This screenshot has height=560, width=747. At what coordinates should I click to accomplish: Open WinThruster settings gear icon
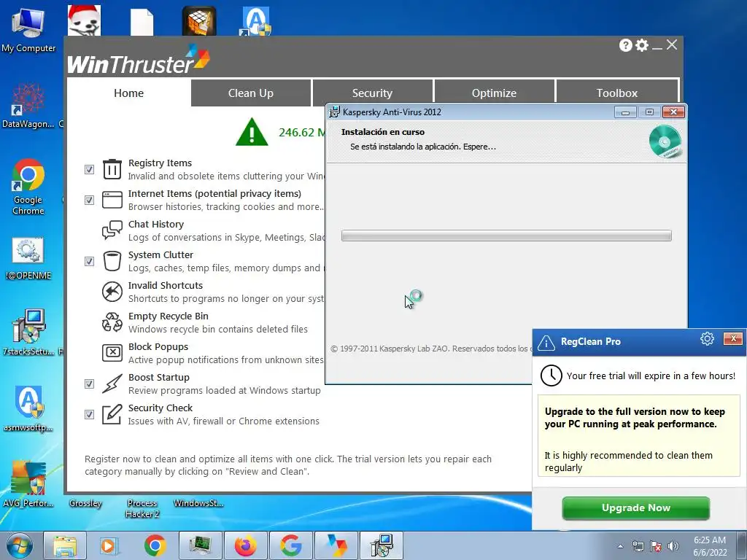(x=642, y=45)
